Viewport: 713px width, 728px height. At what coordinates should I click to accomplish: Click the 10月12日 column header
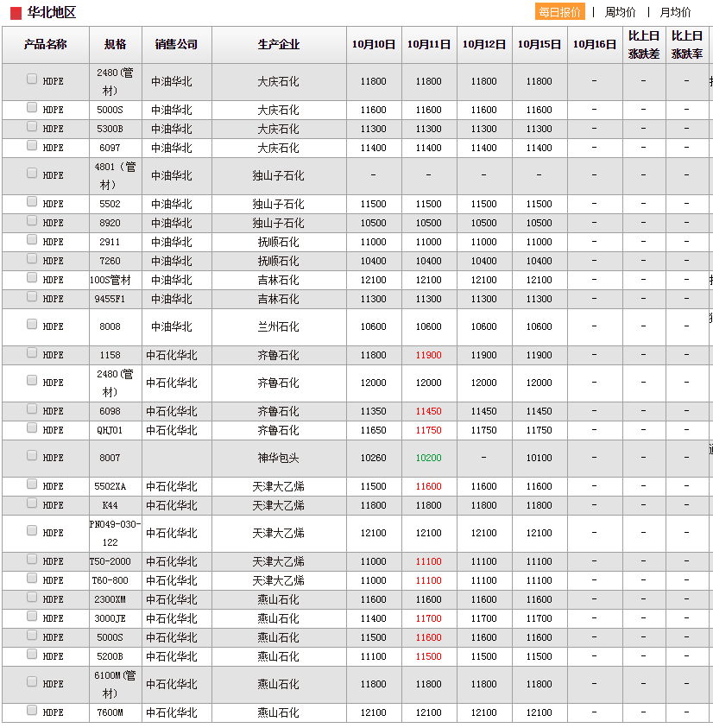click(484, 45)
